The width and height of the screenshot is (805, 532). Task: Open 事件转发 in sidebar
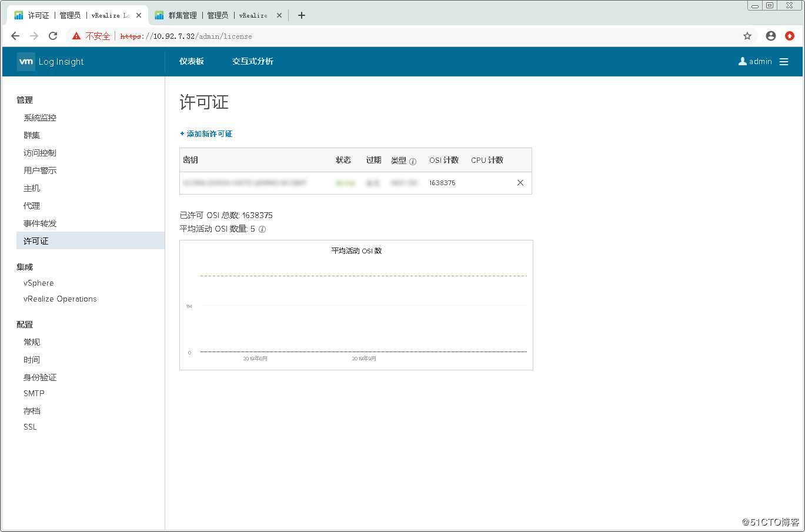tap(40, 223)
